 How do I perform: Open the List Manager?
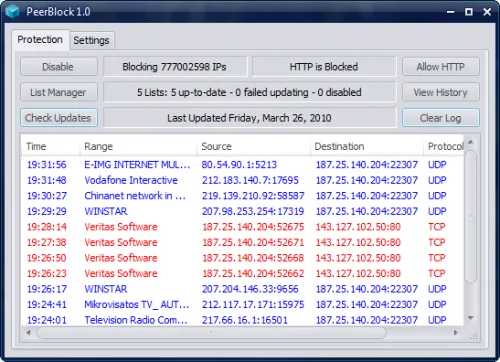coord(59,92)
